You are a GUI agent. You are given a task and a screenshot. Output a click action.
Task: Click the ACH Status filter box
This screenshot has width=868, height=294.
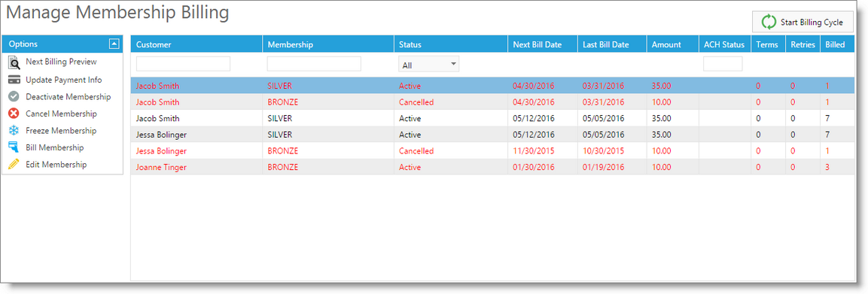click(723, 64)
